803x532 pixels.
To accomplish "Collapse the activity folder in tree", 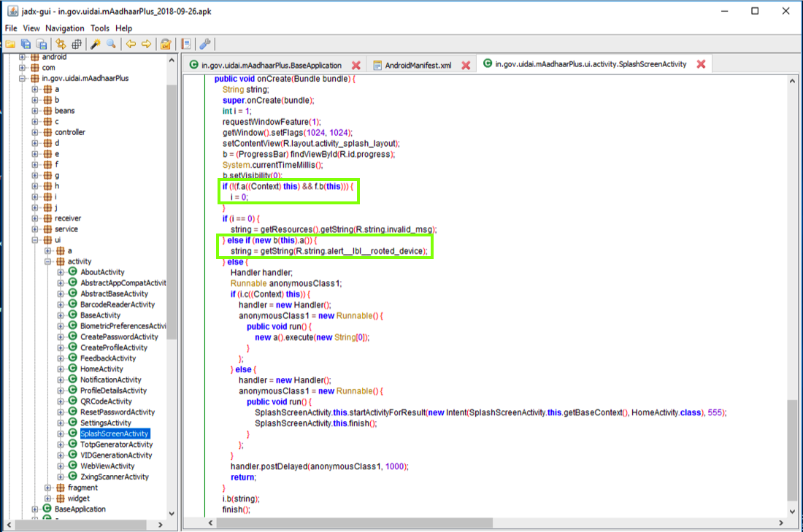I will coord(48,261).
